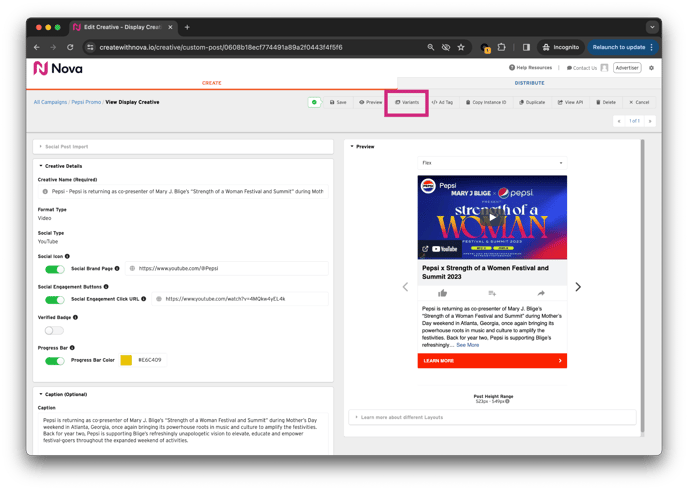Click the Nova logo in the header
This screenshot has height=490, width=688.
[x=57, y=68]
